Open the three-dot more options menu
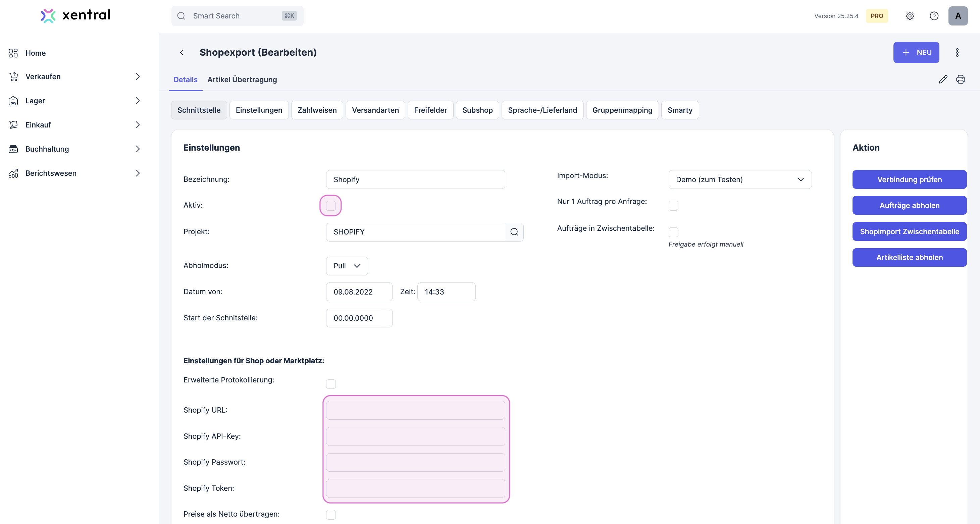The image size is (980, 524). pos(957,52)
